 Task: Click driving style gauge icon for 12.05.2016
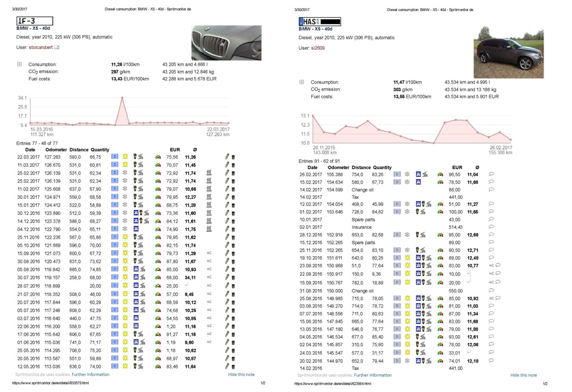[158, 366]
